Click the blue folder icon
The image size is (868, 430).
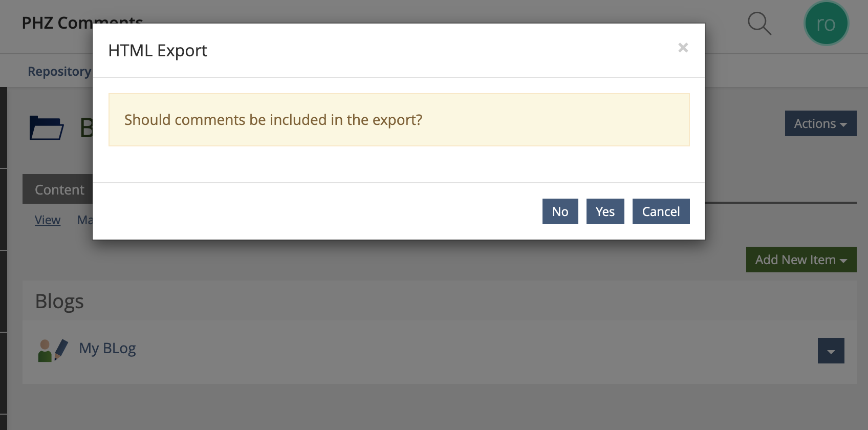(x=46, y=128)
